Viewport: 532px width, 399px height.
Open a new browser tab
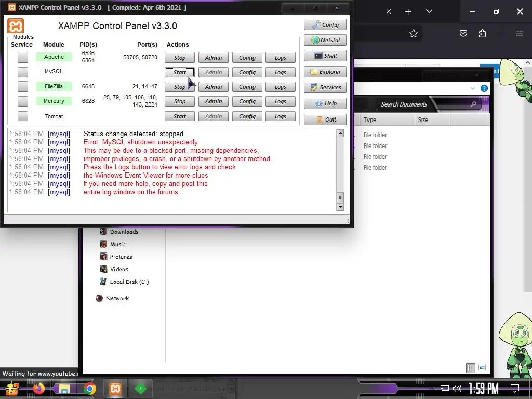tap(408, 12)
